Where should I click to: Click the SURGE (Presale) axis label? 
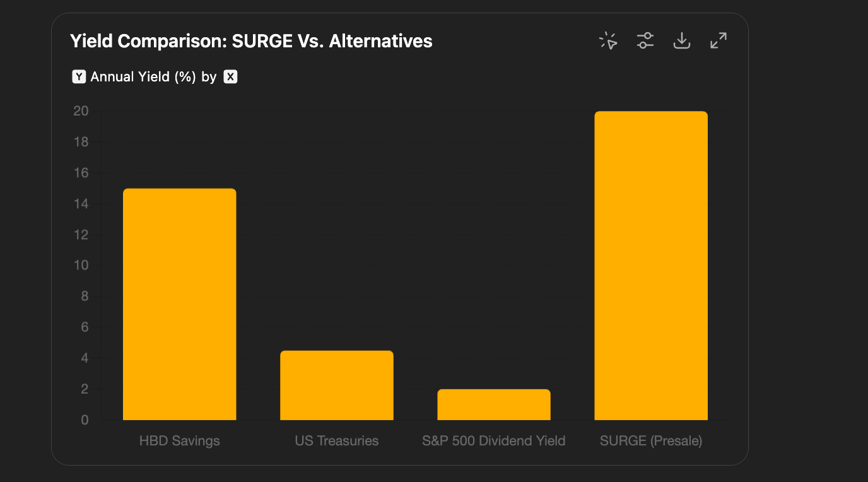click(650, 440)
